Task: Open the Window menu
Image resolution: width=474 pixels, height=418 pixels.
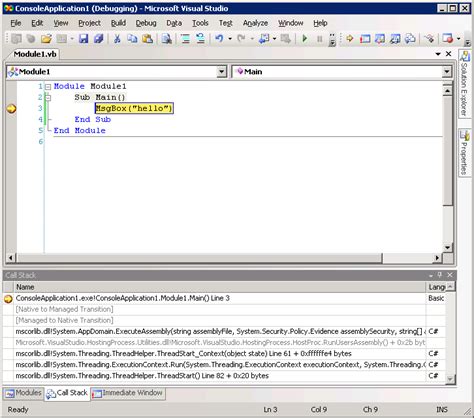Action: coord(290,23)
